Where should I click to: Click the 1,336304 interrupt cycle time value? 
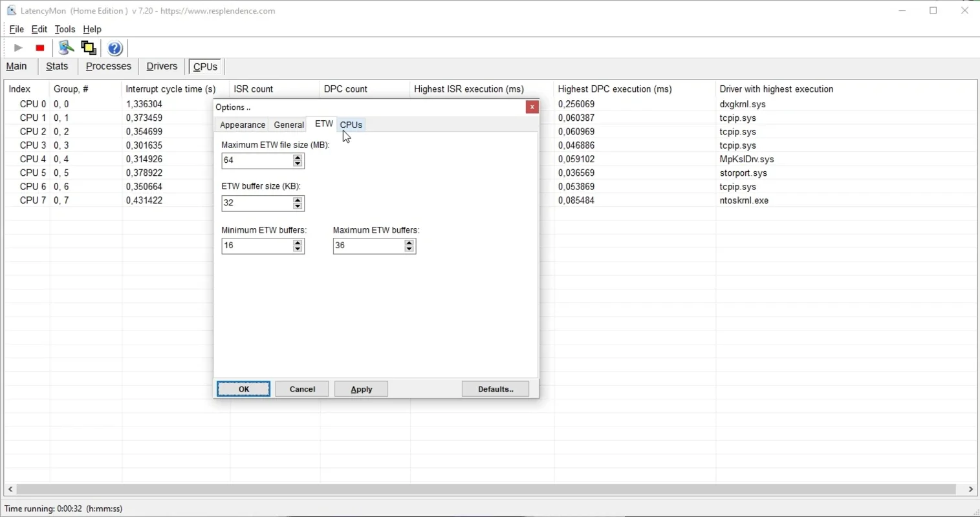(144, 104)
